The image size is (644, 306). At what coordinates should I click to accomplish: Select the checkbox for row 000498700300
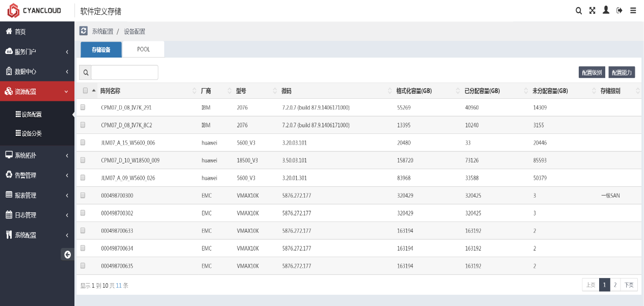[83, 196]
